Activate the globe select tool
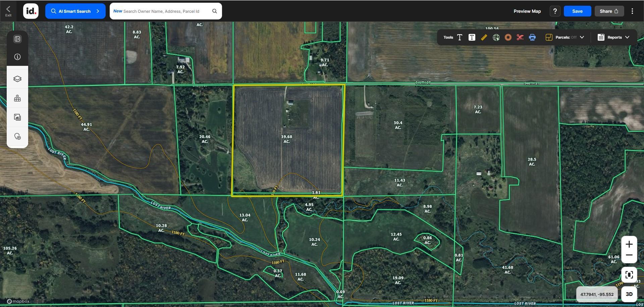The height and width of the screenshot is (307, 644). click(x=496, y=37)
